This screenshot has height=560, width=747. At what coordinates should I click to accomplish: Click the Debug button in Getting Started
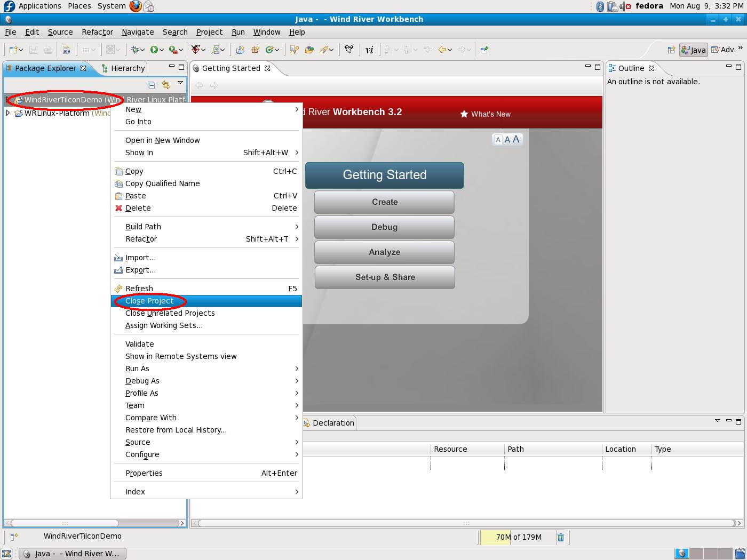(384, 227)
